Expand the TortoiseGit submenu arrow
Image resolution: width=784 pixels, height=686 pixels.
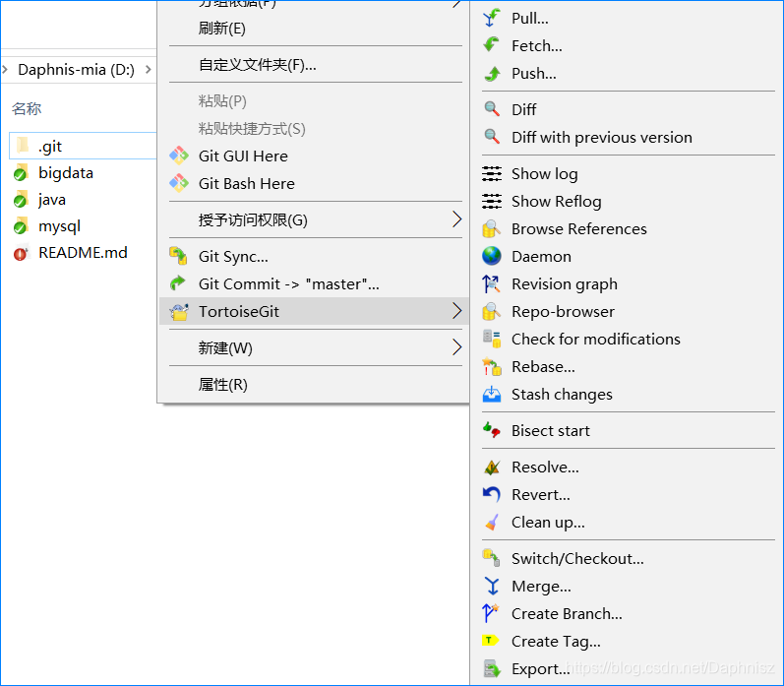pyautogui.click(x=456, y=311)
